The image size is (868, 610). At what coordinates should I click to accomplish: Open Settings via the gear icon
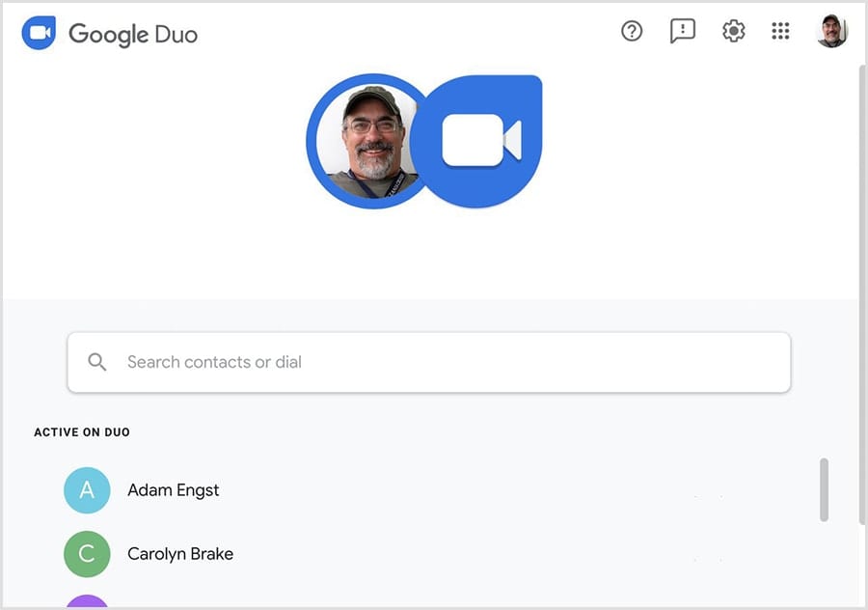coord(734,32)
